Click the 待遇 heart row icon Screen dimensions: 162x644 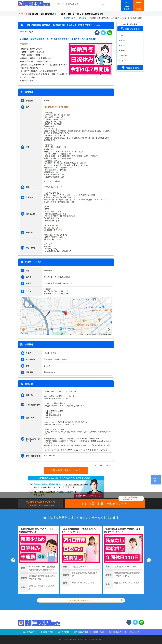[x=22, y=147]
